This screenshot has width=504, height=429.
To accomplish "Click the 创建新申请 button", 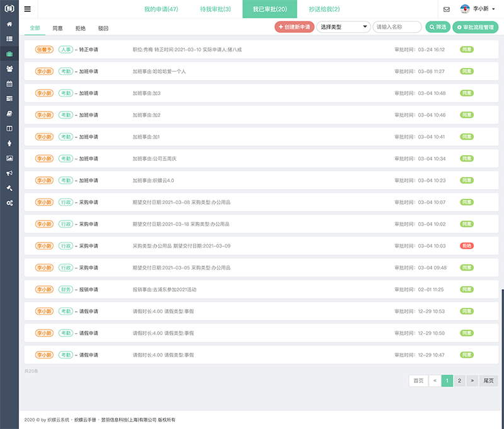I will click(294, 27).
